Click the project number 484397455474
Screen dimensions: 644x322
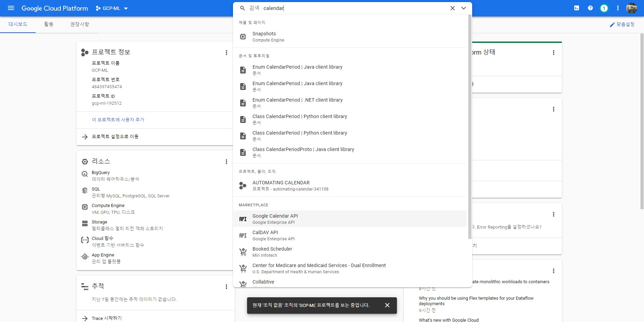[107, 87]
